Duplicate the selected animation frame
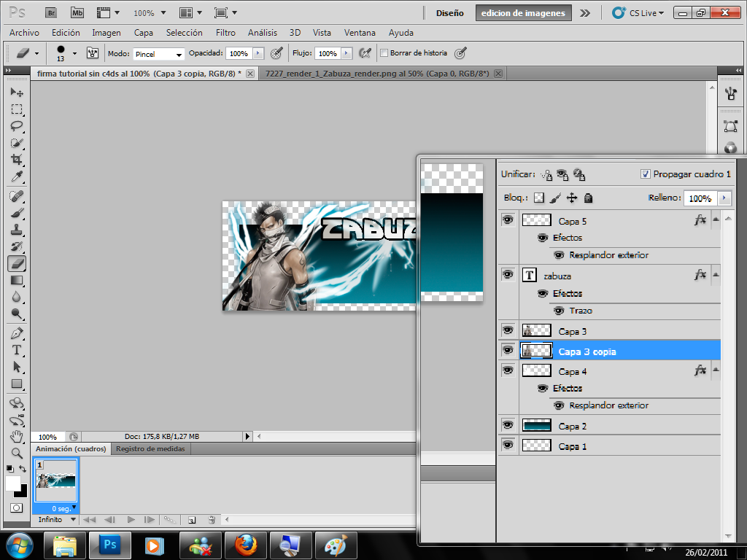 192,520
